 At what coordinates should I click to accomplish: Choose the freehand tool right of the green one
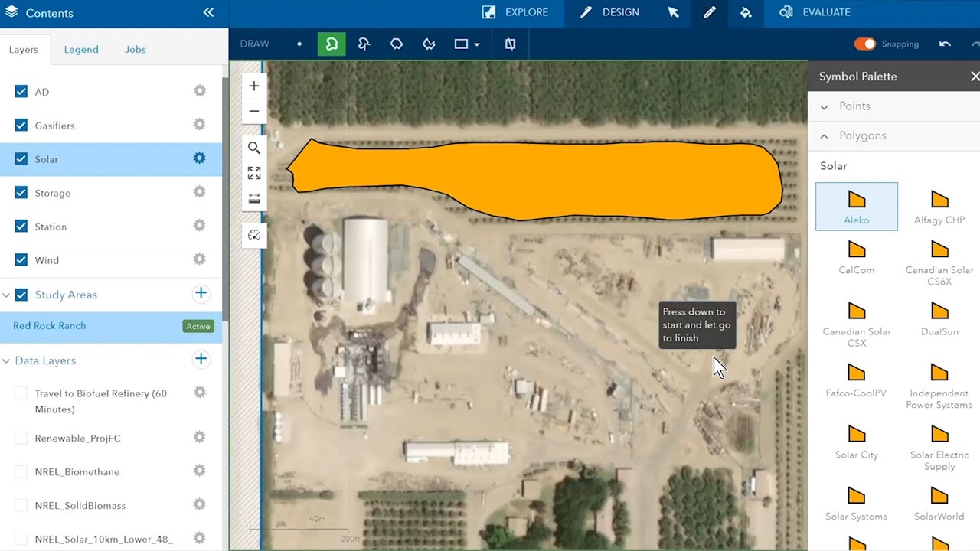point(364,44)
